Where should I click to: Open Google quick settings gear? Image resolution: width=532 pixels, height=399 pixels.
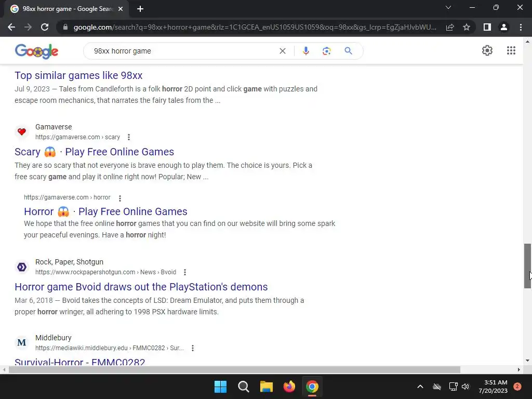coord(487,50)
